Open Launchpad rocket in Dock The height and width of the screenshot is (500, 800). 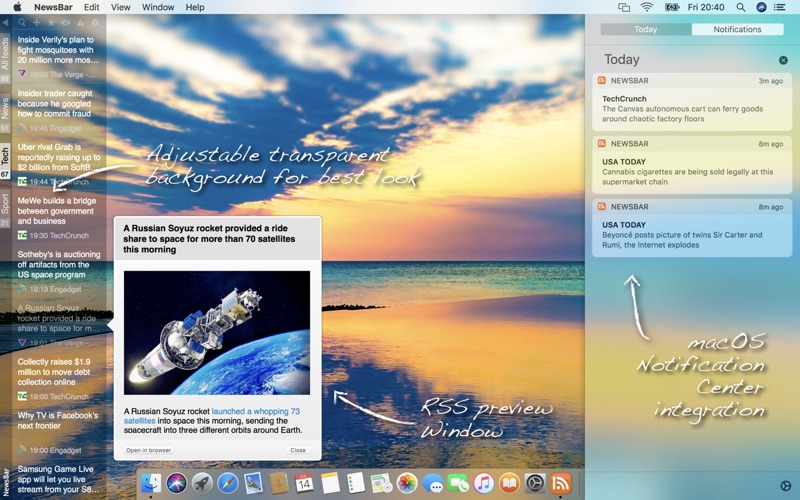coord(202,483)
